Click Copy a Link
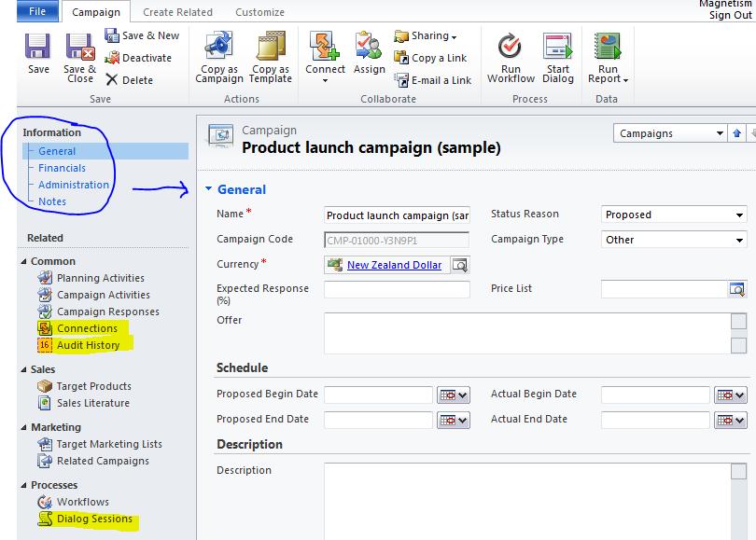The width and height of the screenshot is (756, 540). [x=430, y=58]
